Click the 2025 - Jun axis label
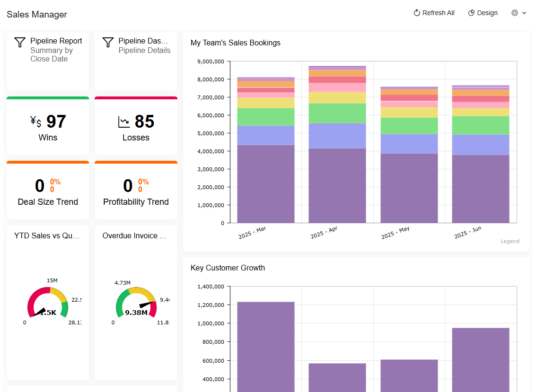The image size is (537, 392). (x=468, y=233)
